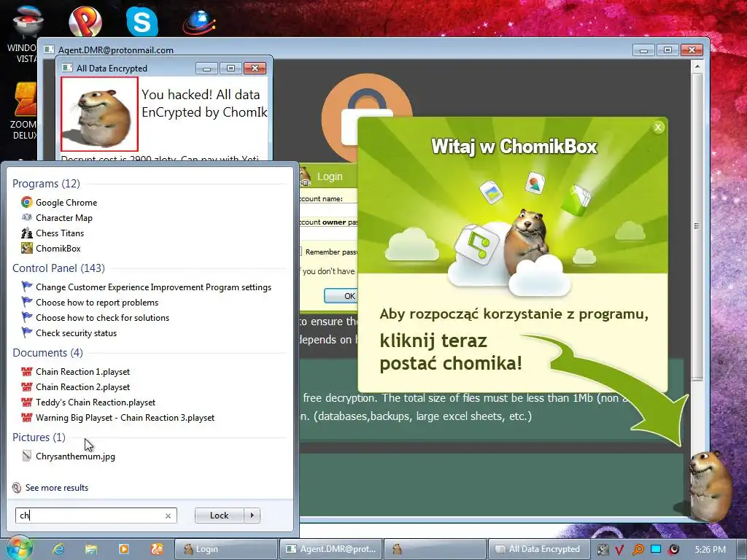Open Windows Explorer folder icon on taskbar
Viewport: 747px width, 560px height.
coord(91,549)
